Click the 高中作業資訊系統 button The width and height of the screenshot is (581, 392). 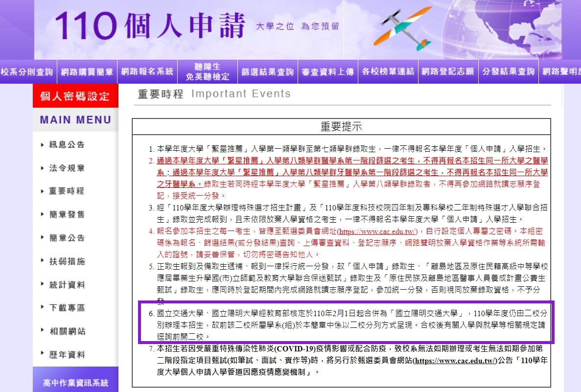(x=75, y=382)
